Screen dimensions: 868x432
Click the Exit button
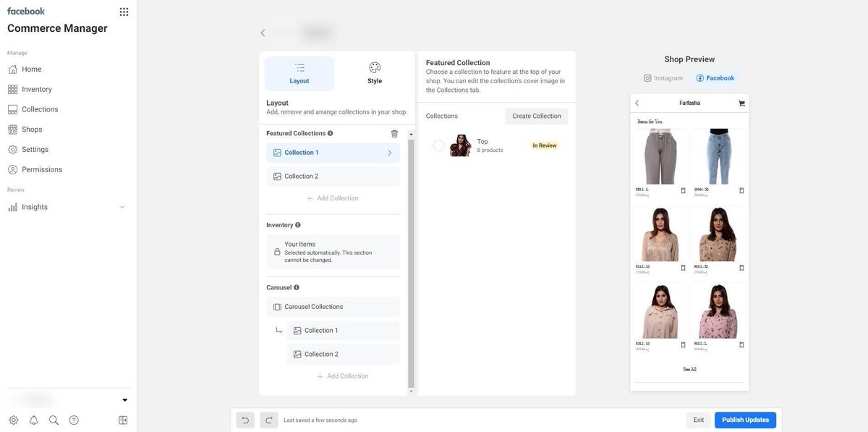(x=699, y=420)
